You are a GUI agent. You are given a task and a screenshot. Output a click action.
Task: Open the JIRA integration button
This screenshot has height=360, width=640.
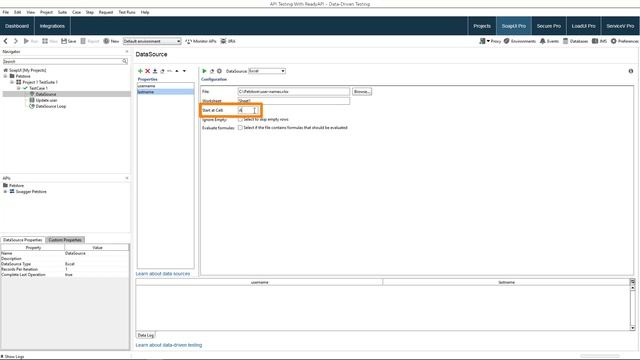[x=228, y=41]
